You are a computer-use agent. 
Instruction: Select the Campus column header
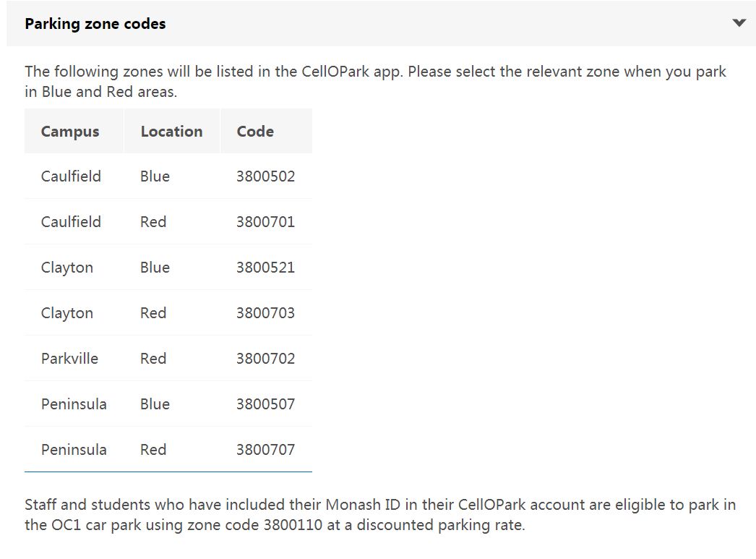(70, 131)
